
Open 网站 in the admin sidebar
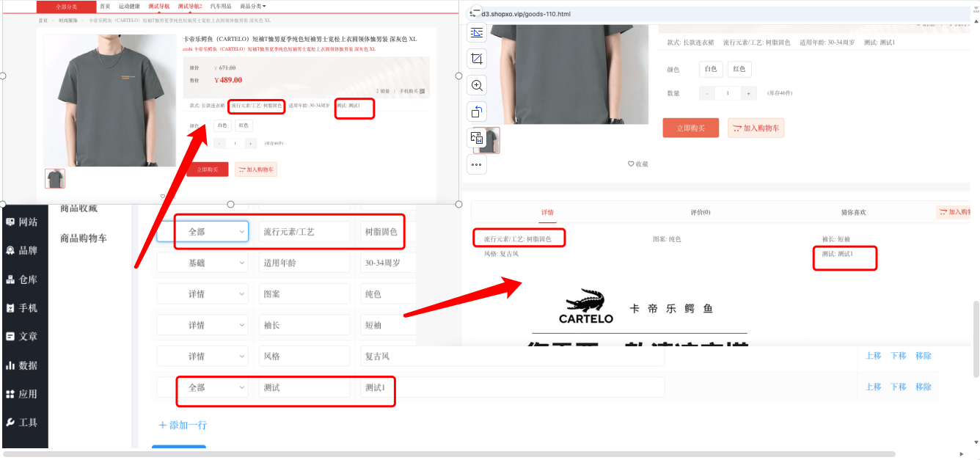pos(22,222)
